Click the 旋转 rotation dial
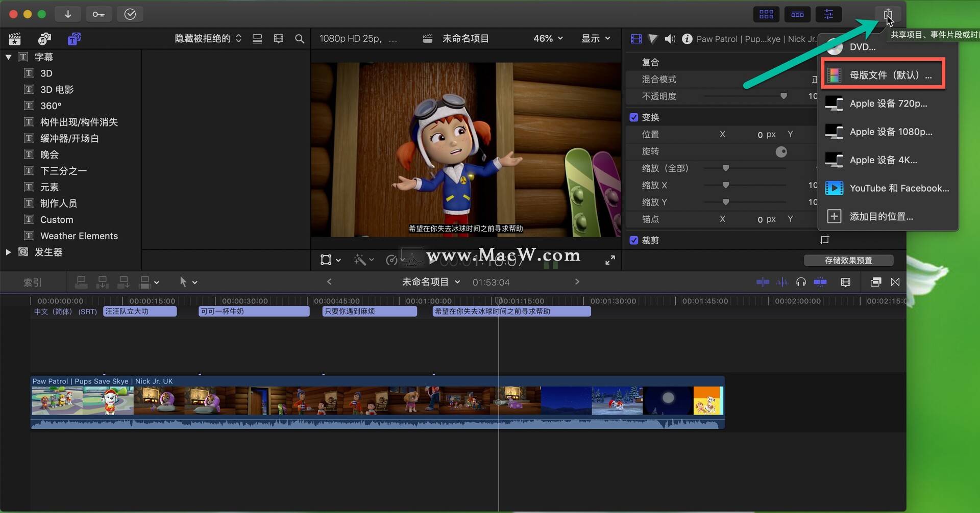The height and width of the screenshot is (513, 980). [x=781, y=151]
